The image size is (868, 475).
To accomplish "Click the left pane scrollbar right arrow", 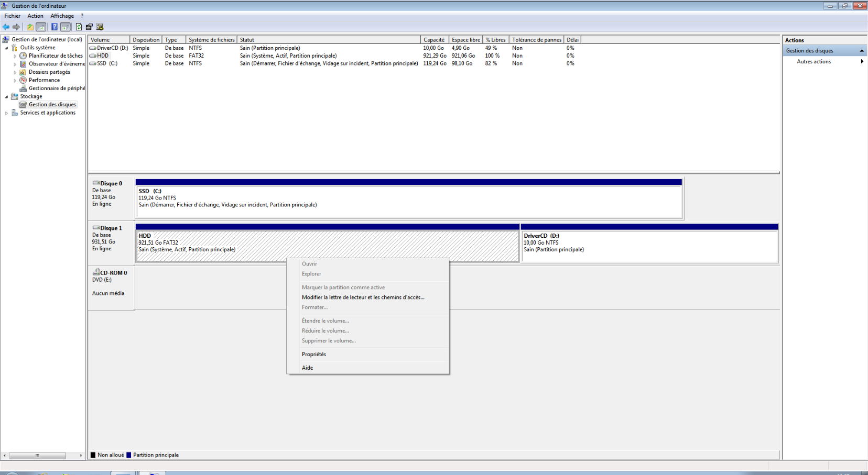I will pos(81,456).
